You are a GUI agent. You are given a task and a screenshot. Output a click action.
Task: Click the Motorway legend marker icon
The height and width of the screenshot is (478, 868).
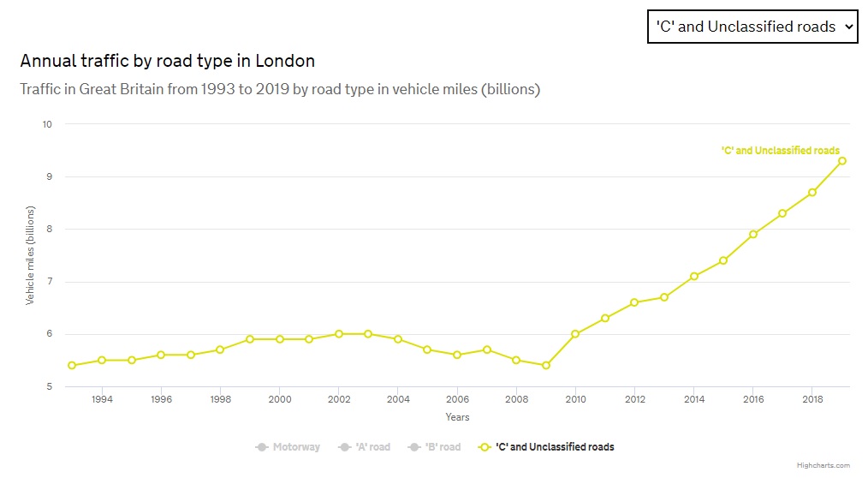(x=262, y=446)
